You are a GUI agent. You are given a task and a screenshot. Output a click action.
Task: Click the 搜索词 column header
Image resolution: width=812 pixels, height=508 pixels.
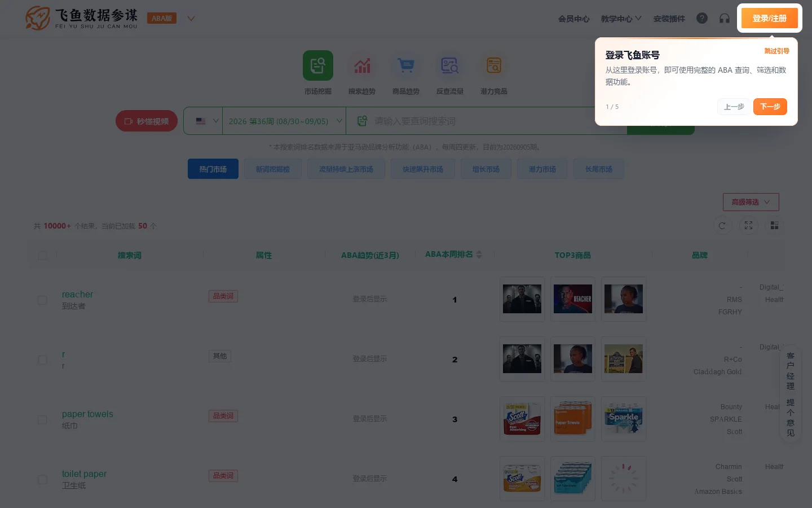[130, 255]
